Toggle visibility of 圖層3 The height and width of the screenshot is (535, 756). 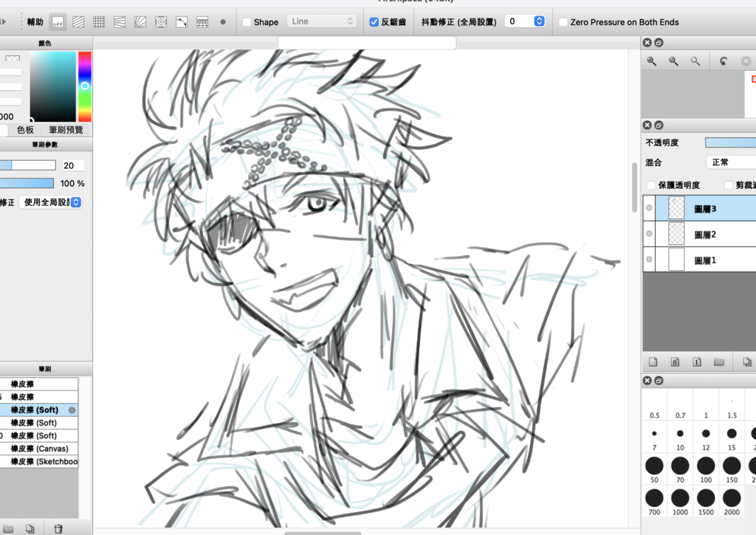click(649, 208)
